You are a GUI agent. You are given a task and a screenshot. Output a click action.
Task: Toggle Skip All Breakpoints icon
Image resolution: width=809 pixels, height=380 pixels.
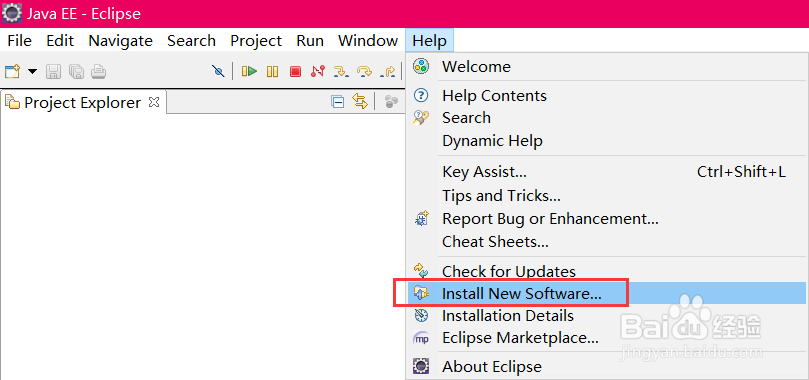pos(218,71)
